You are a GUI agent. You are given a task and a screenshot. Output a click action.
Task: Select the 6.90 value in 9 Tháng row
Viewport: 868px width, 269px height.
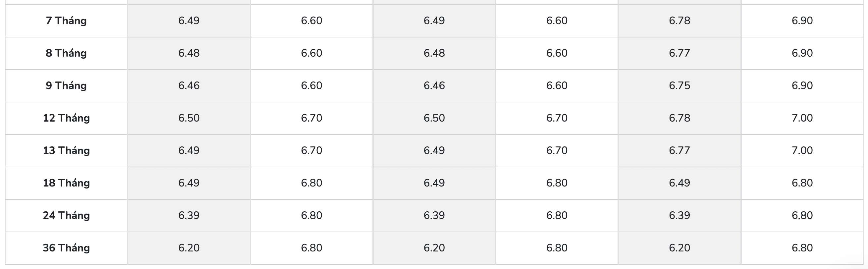(x=802, y=85)
